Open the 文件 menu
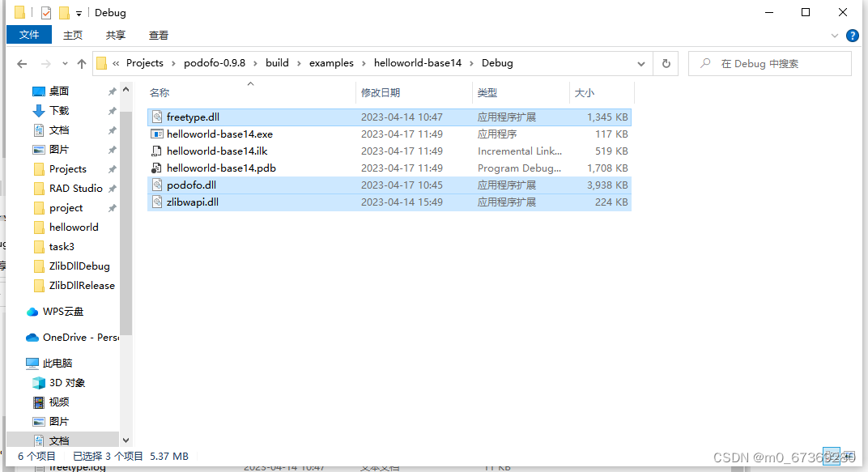 [28, 35]
